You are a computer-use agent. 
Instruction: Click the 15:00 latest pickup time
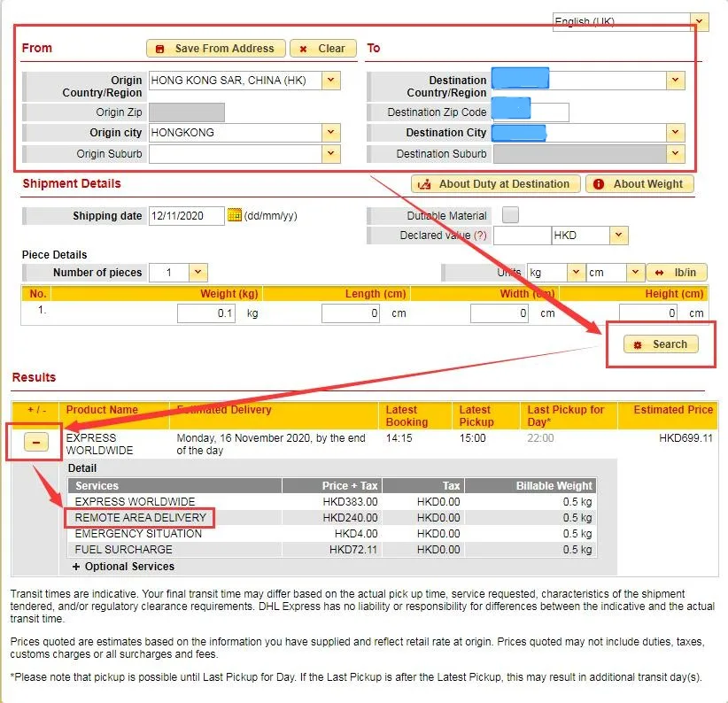tap(473, 438)
